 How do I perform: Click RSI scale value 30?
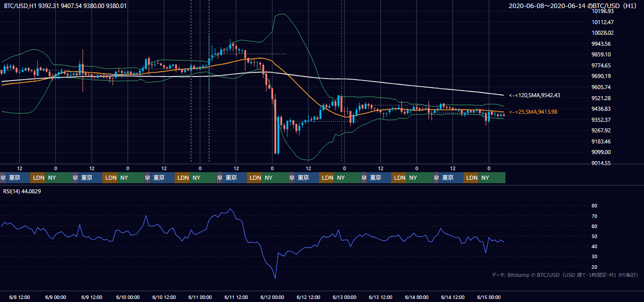click(x=594, y=257)
